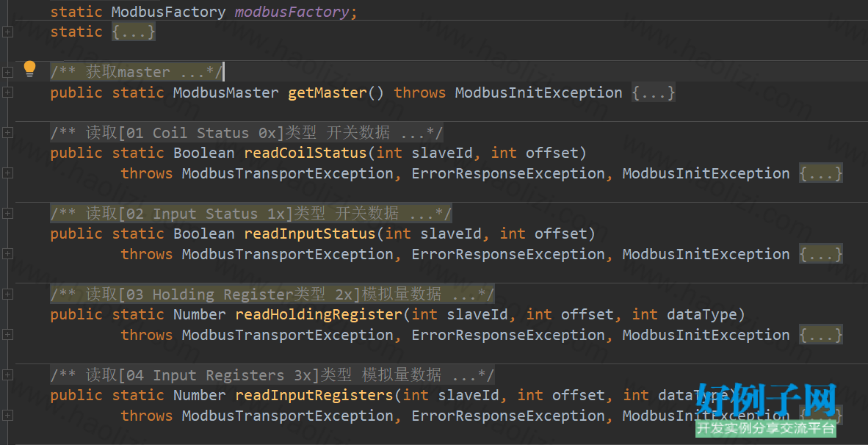Click dataType parameter in readHoldingRegister signature
Image resolution: width=868 pixels, height=445 pixels.
[x=702, y=314]
